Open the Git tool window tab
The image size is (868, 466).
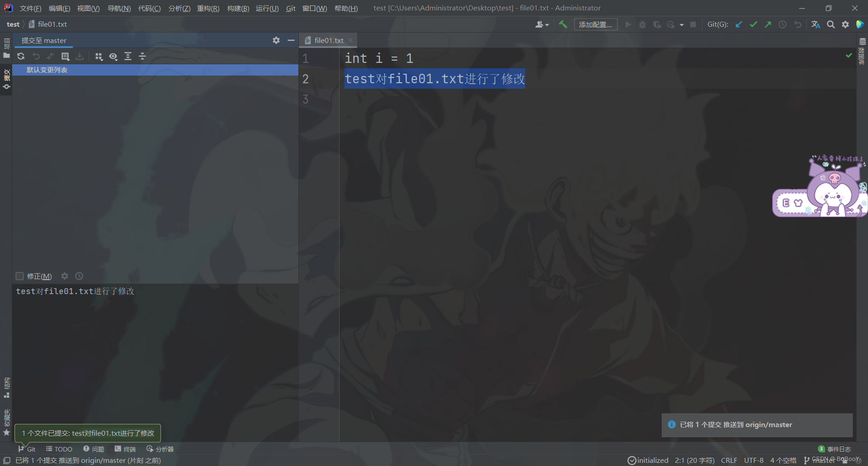[27, 449]
